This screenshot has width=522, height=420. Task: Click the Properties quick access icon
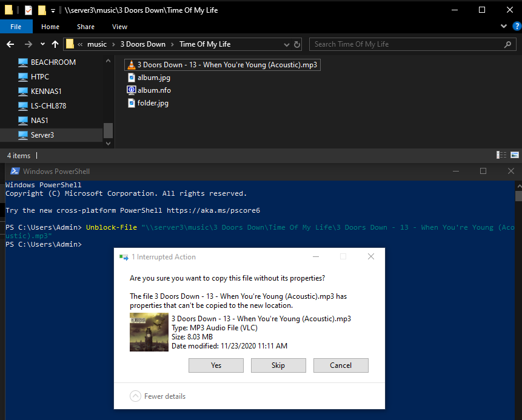28,10
